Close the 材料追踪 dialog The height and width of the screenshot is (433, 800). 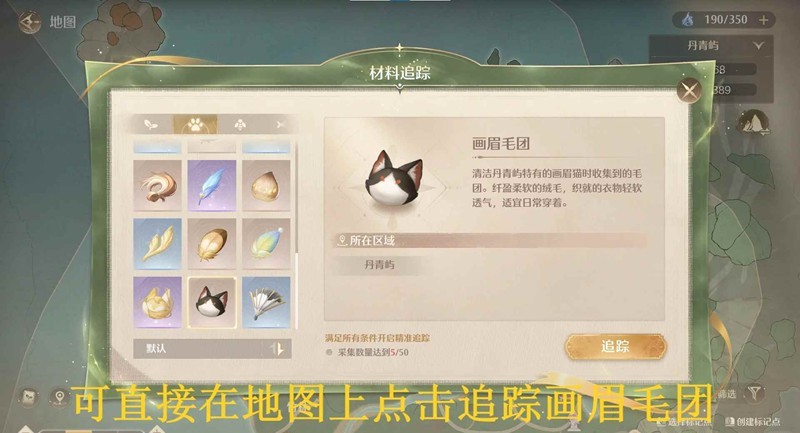click(689, 91)
